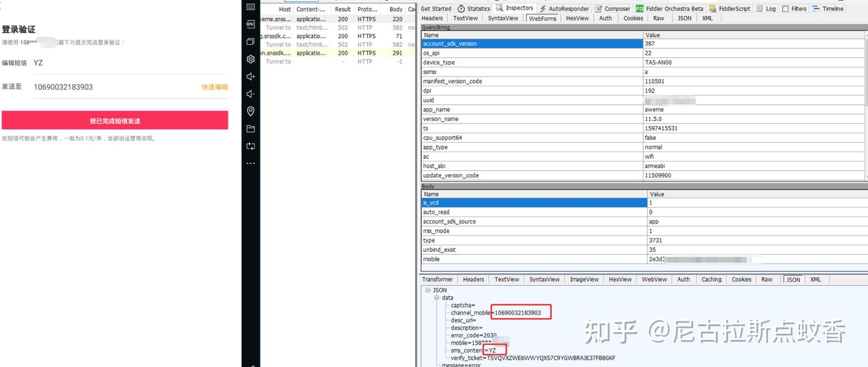Collapse the JSON root tree node
This screenshot has height=367, width=868.
pyautogui.click(x=427, y=290)
